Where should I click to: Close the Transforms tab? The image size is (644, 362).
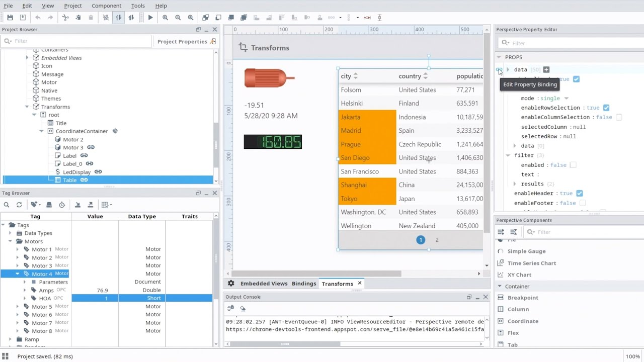360,284
